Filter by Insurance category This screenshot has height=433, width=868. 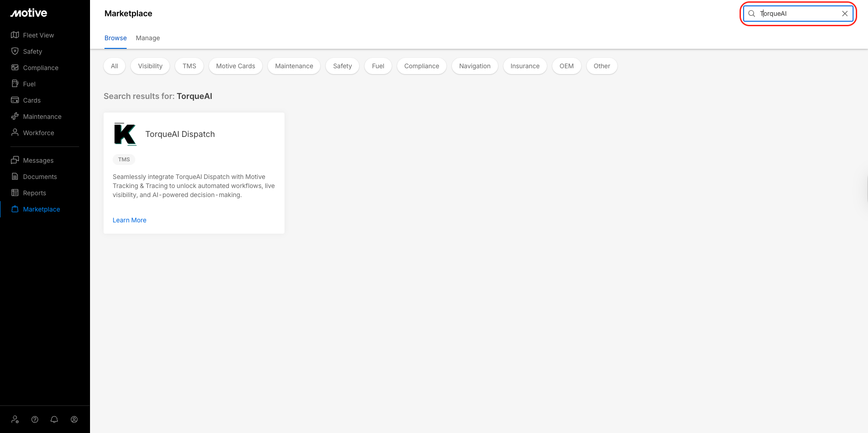pos(525,66)
